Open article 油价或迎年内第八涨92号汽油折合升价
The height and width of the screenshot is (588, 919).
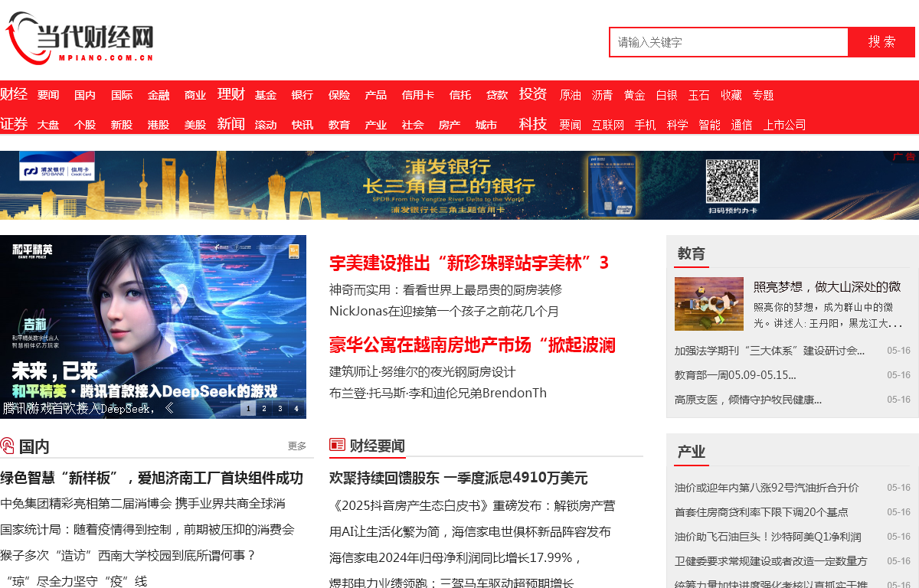[767, 487]
